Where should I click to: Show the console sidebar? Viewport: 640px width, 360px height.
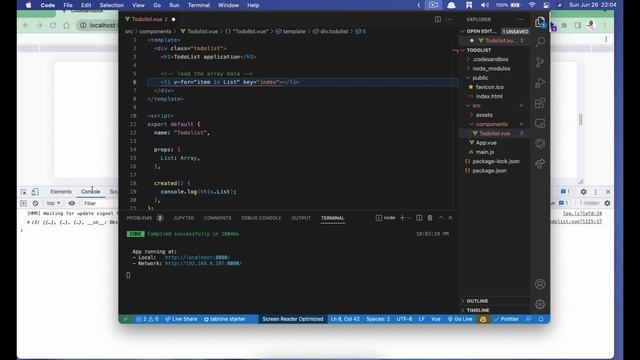(23, 203)
